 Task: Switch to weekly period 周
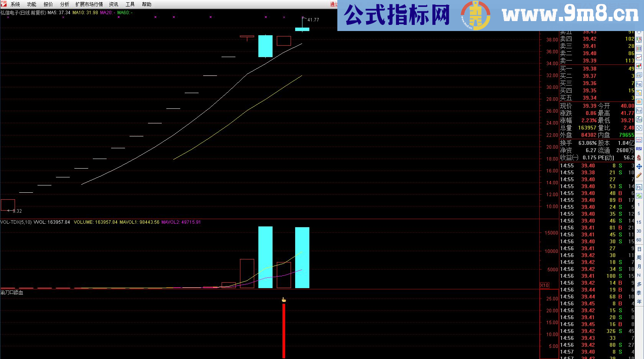639,258
